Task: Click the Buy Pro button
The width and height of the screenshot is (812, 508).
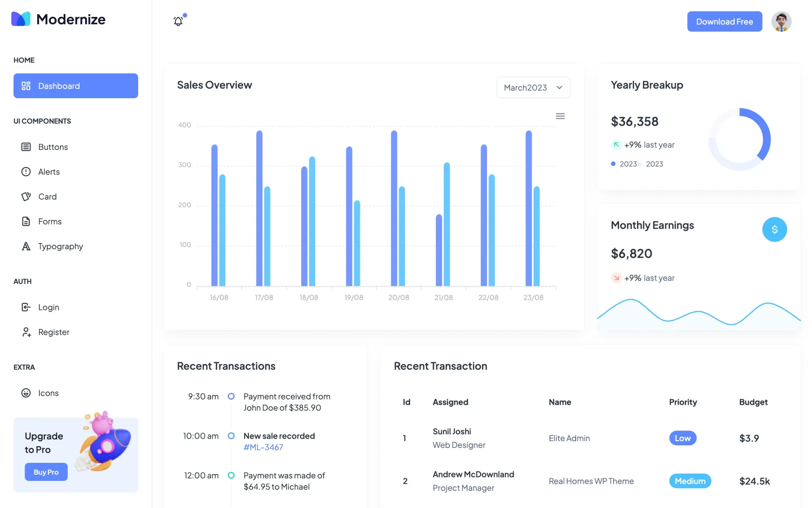Action: click(x=46, y=472)
